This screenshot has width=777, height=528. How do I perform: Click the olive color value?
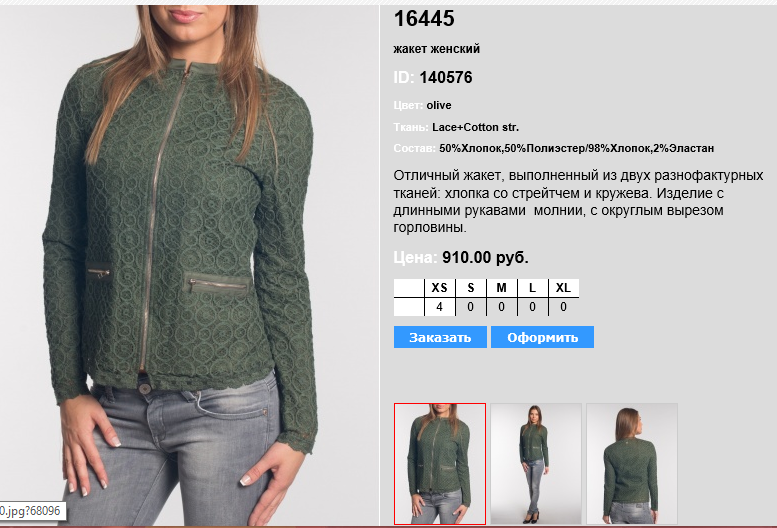pyautogui.click(x=439, y=105)
